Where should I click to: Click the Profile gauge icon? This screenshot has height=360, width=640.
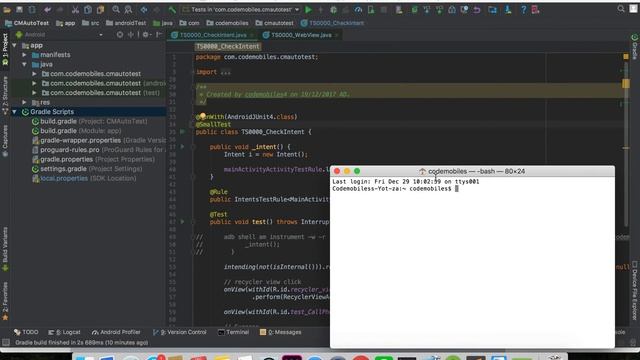(x=358, y=9)
